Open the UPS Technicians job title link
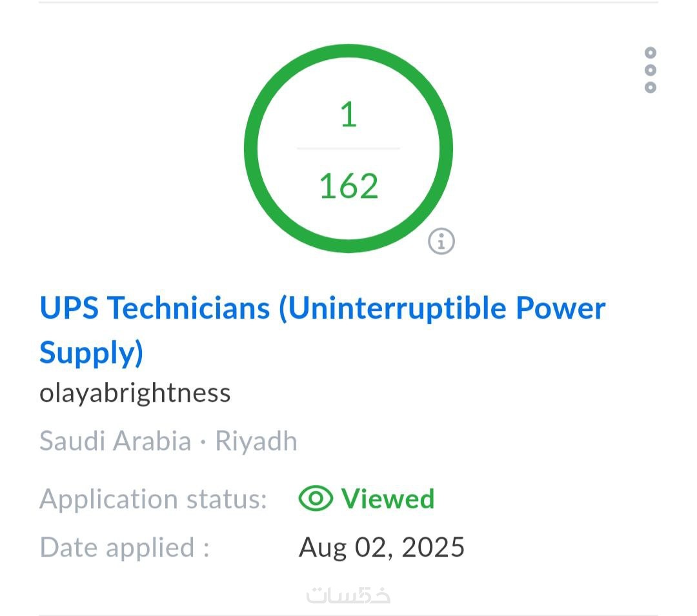 click(322, 308)
